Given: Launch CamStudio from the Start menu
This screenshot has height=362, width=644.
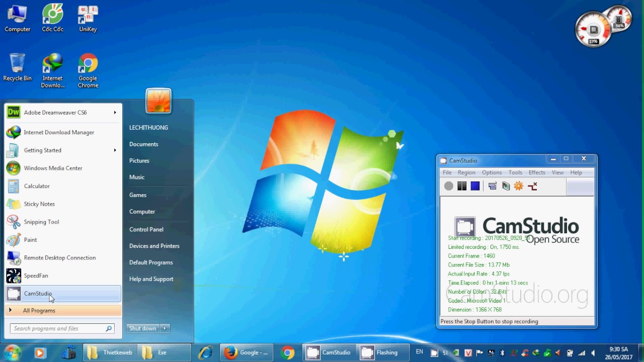Looking at the screenshot, I should coord(63,294).
